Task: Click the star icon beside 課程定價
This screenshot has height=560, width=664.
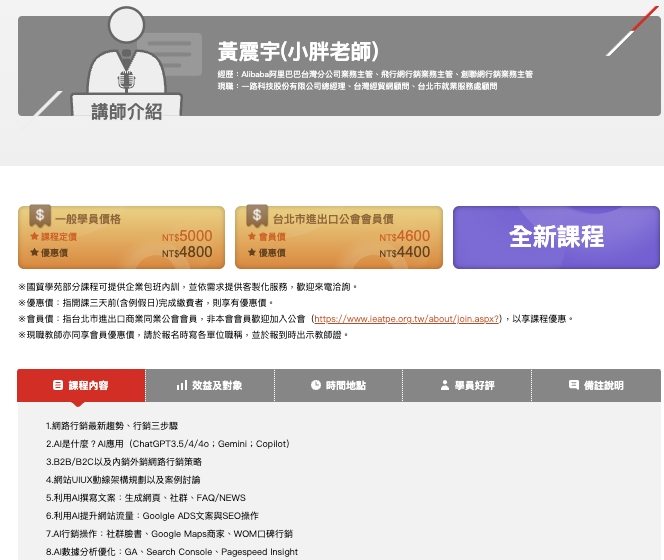Action: (34, 237)
